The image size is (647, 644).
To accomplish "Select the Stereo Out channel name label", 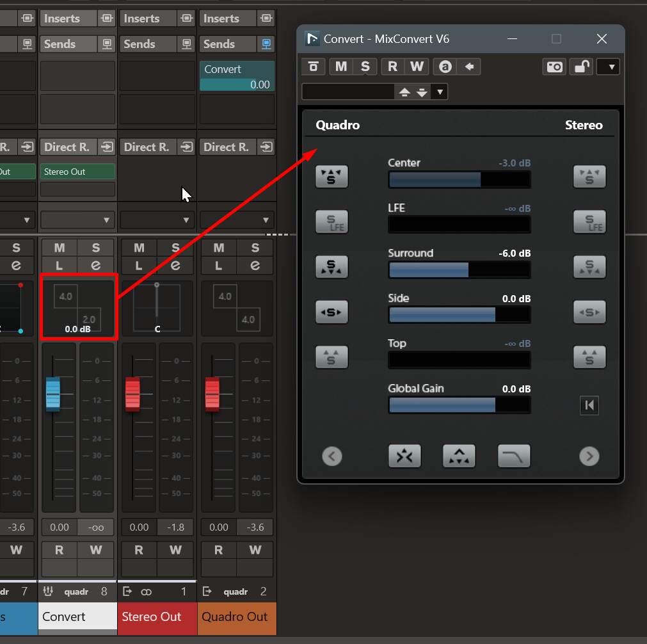I will 157,616.
